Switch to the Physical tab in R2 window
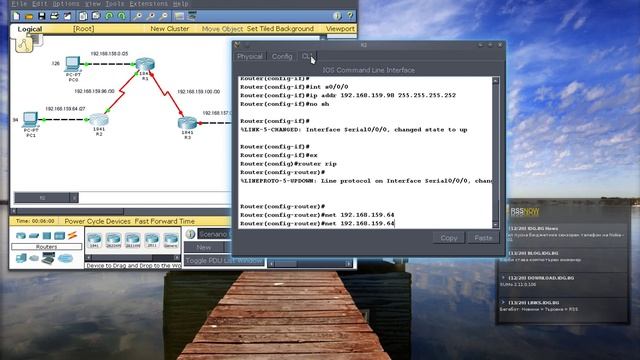The image size is (640, 360). 250,56
